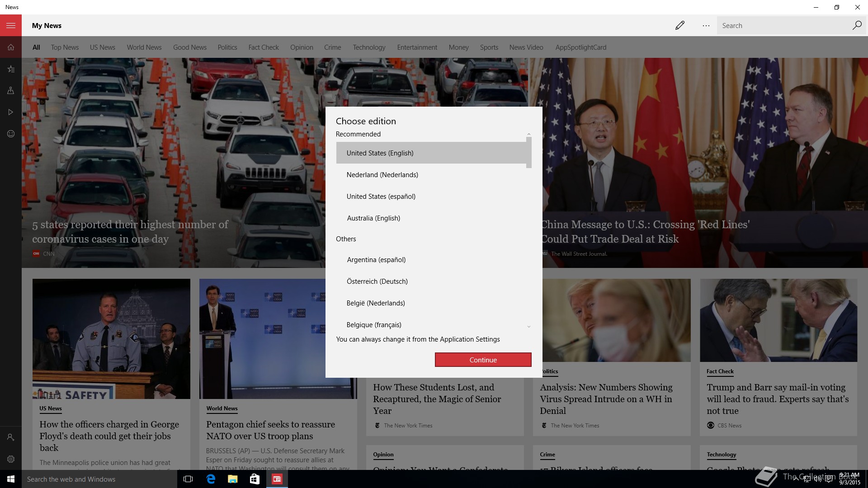868x488 pixels.
Task: Open the Windows Start button
Action: point(11,479)
